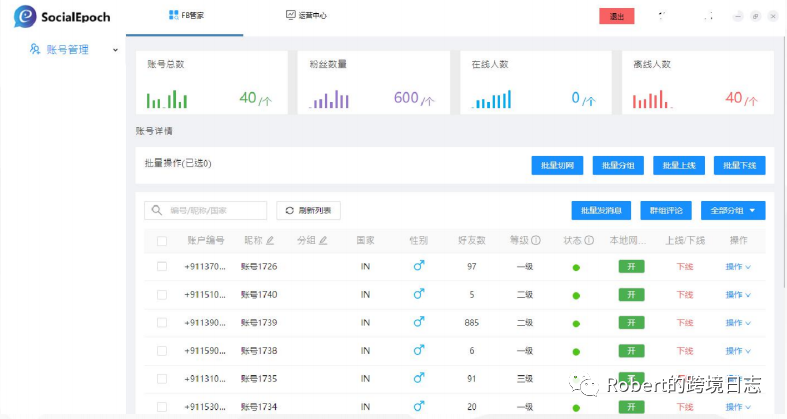The height and width of the screenshot is (419, 787).
Task: Click the green status dot for 账号1726
Action: coord(576,267)
